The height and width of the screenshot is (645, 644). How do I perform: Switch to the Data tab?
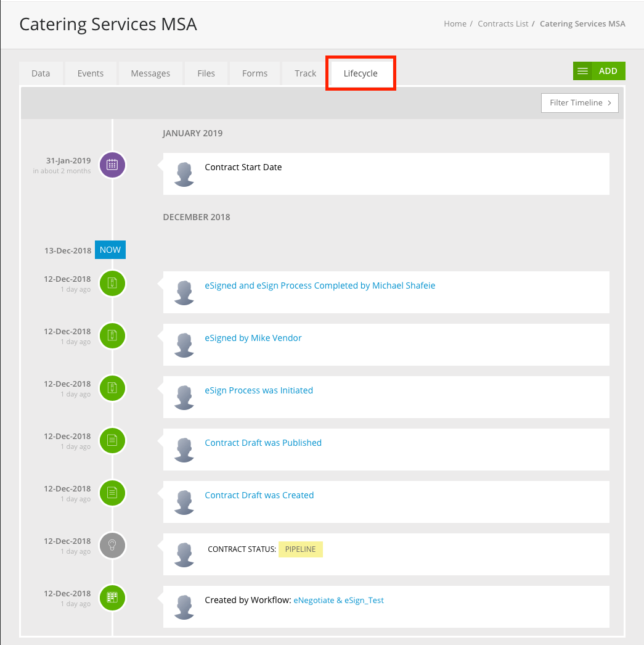[41, 73]
